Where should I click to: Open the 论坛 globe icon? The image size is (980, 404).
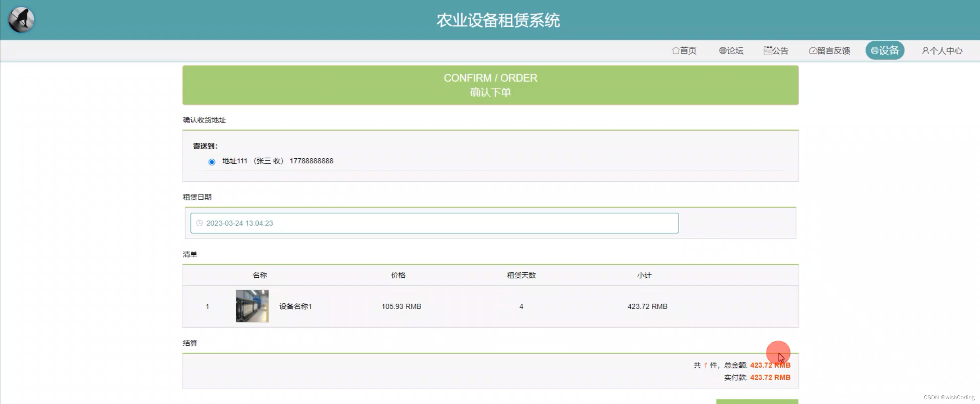(x=722, y=51)
